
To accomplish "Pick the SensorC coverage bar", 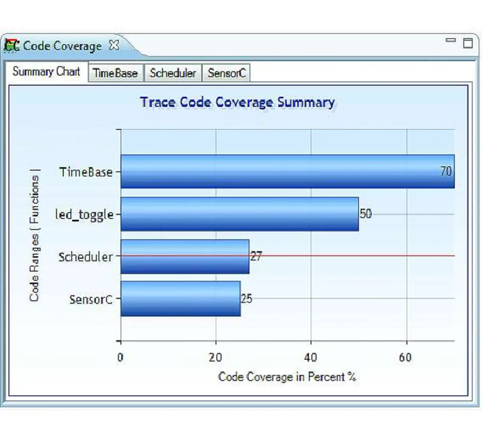I will (x=180, y=299).
